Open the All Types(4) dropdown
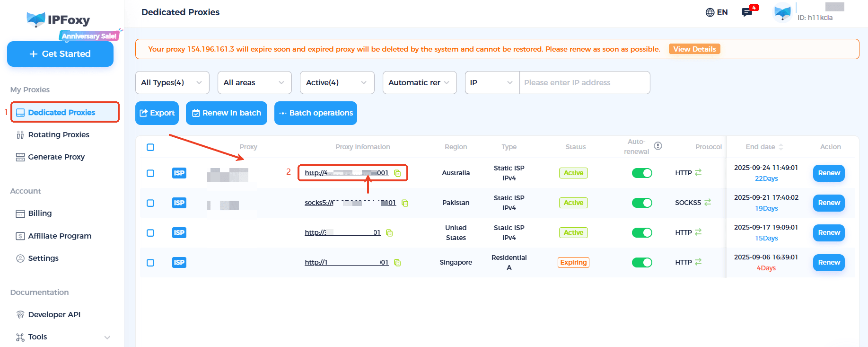Viewport: 868px width, 347px height. pyautogui.click(x=172, y=83)
